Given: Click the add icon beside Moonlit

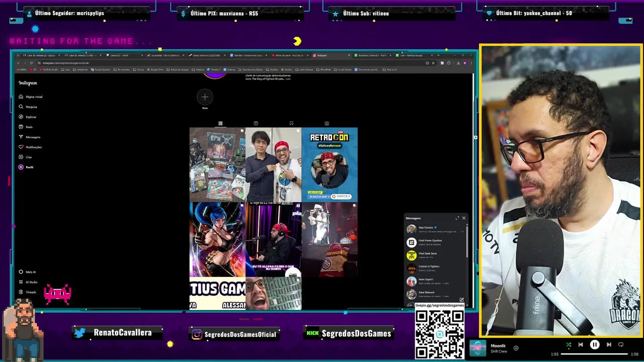Looking at the screenshot, I should 516,348.
